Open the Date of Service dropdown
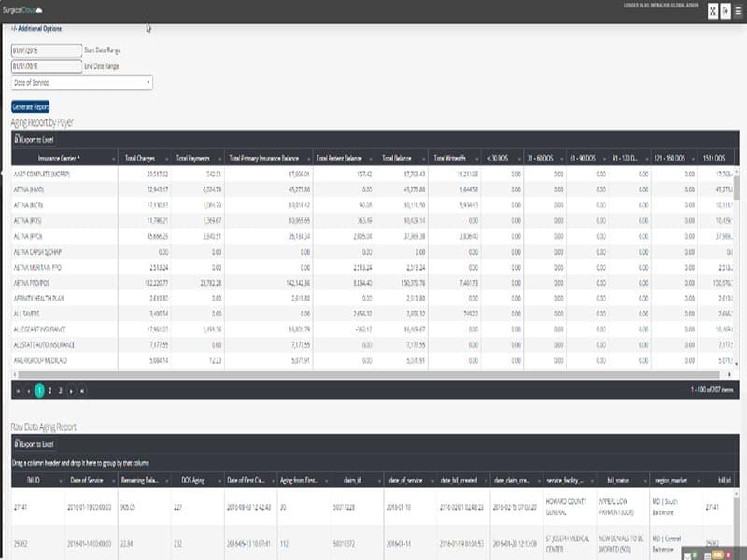 pyautogui.click(x=82, y=83)
